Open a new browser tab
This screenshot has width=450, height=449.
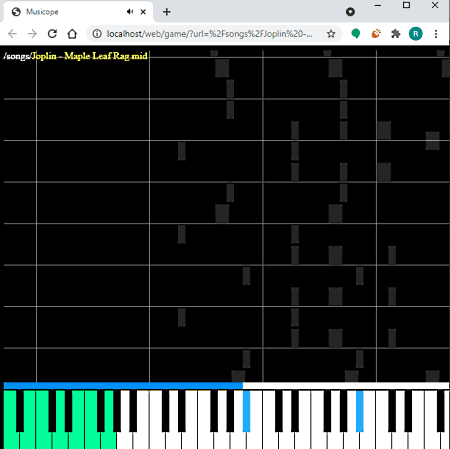167,12
